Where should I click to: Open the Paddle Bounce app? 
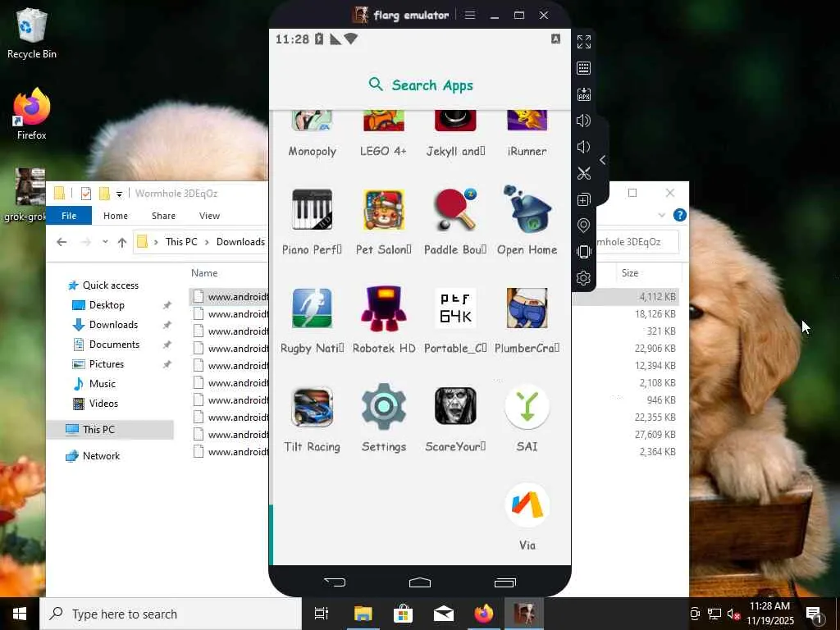point(455,221)
